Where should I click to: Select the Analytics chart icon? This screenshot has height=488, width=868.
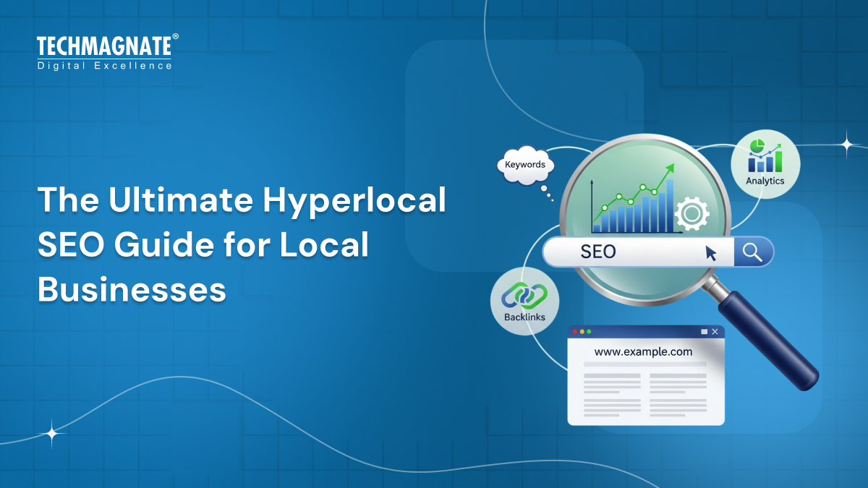(765, 156)
